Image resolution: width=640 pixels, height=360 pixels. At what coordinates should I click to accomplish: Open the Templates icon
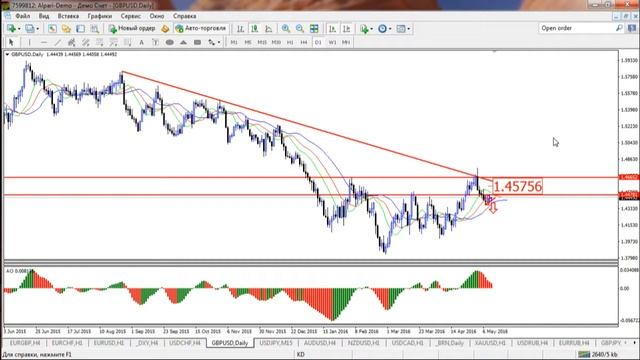401,29
